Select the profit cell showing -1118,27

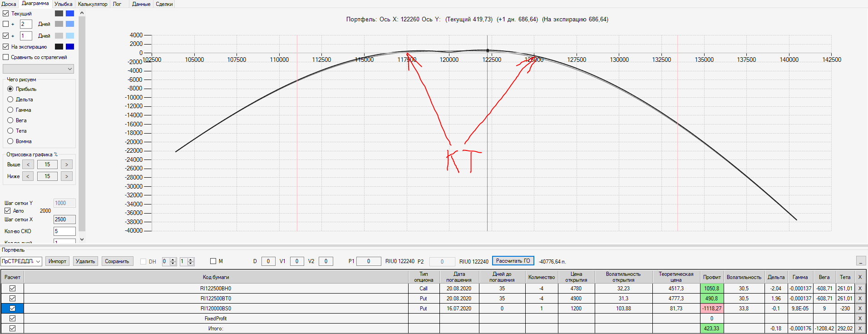(x=712, y=309)
